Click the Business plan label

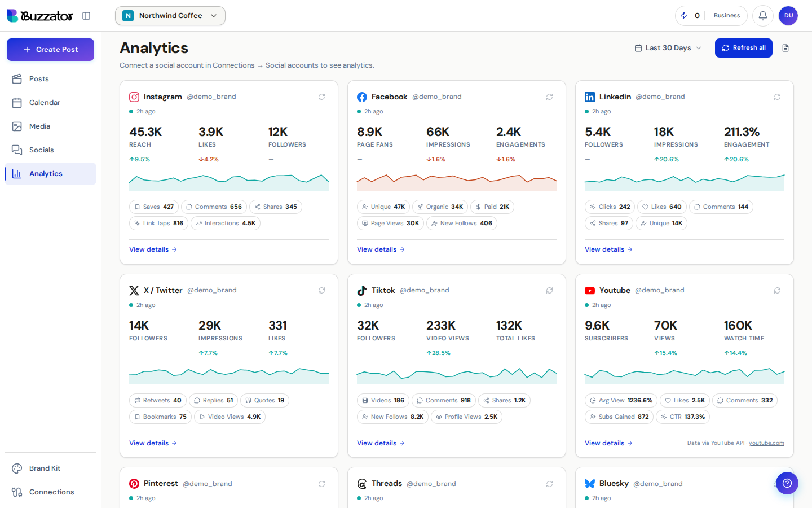tap(727, 16)
